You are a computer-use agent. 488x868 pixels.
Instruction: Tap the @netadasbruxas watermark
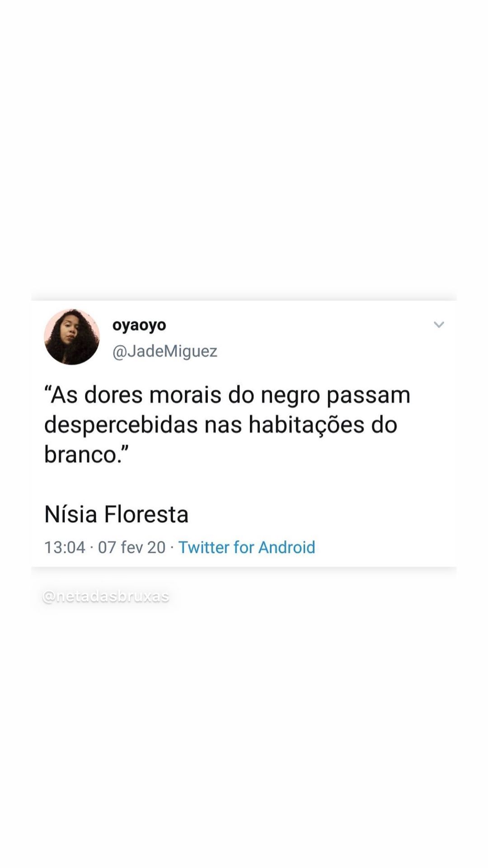[x=106, y=596]
